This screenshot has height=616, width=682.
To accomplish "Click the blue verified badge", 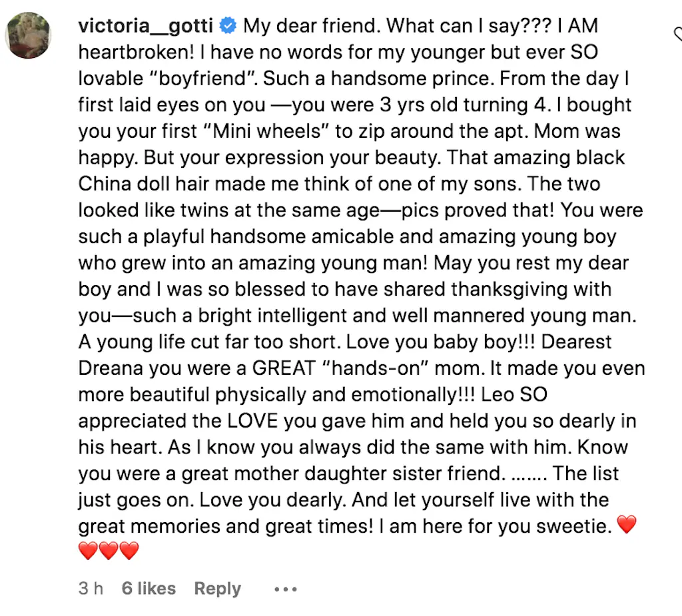I will coord(228,27).
